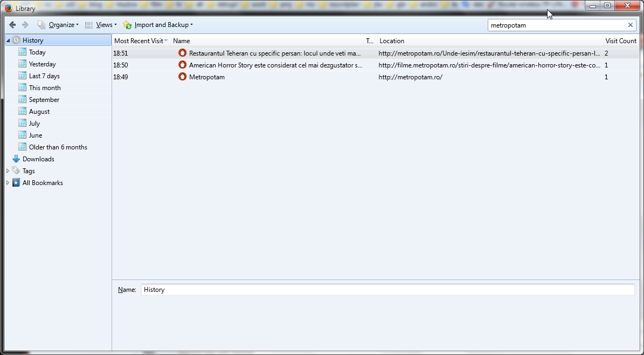Open June history folder

pyautogui.click(x=36, y=135)
